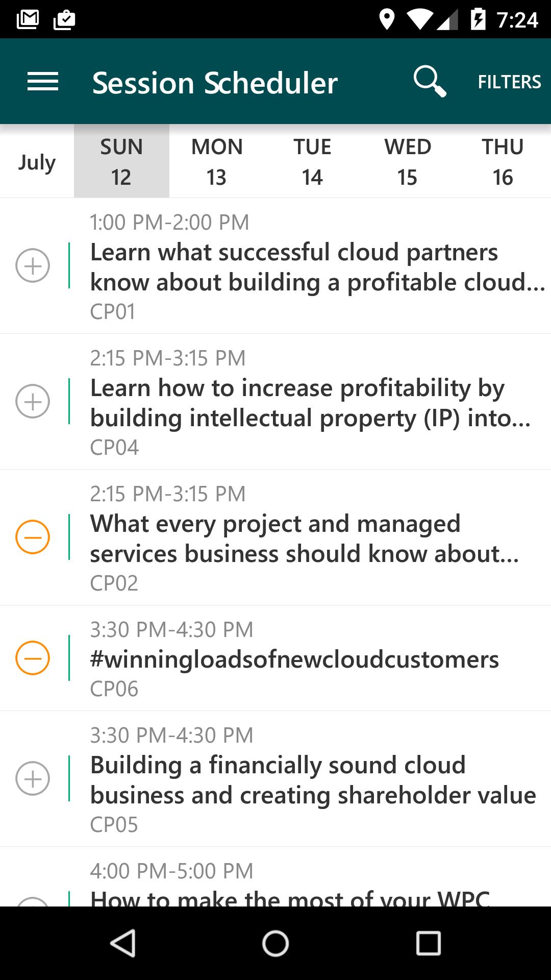Remove session CP02 from schedule
This screenshot has height=980, width=551.
click(33, 537)
